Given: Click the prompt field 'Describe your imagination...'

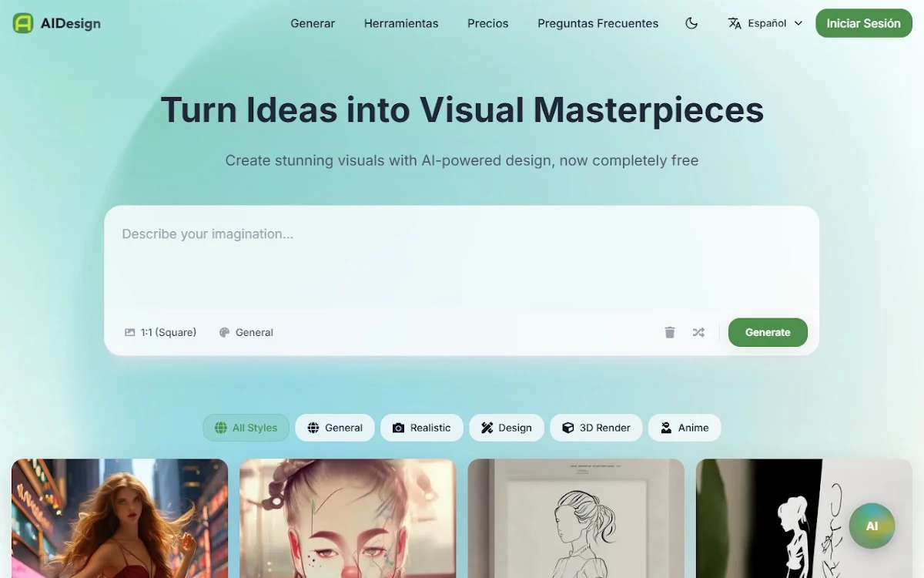Looking at the screenshot, I should [462, 258].
